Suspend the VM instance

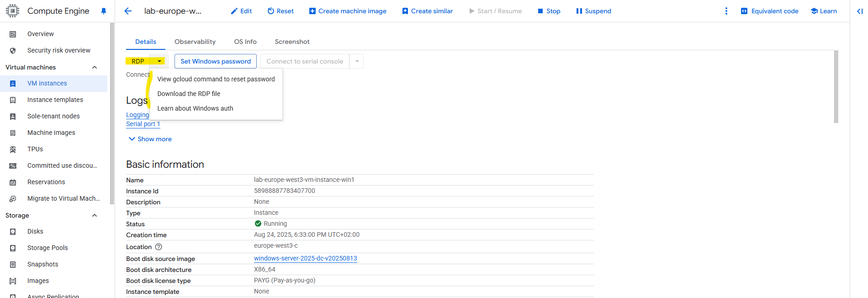(x=593, y=11)
